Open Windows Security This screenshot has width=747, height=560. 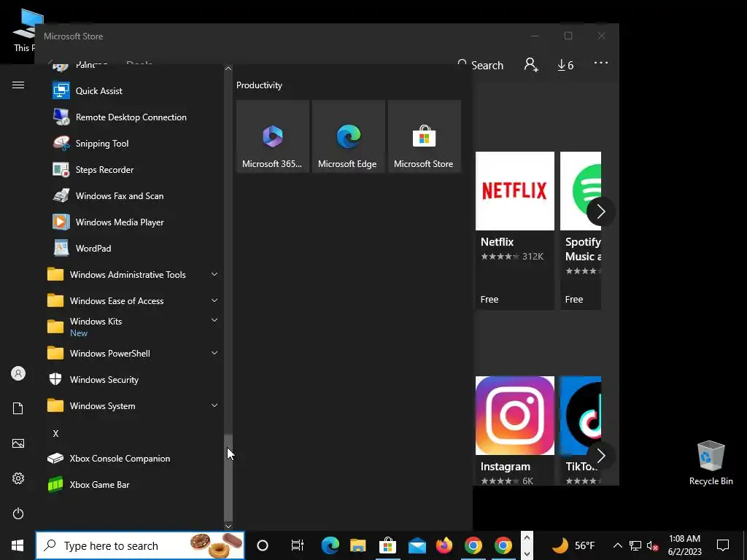(x=133, y=379)
